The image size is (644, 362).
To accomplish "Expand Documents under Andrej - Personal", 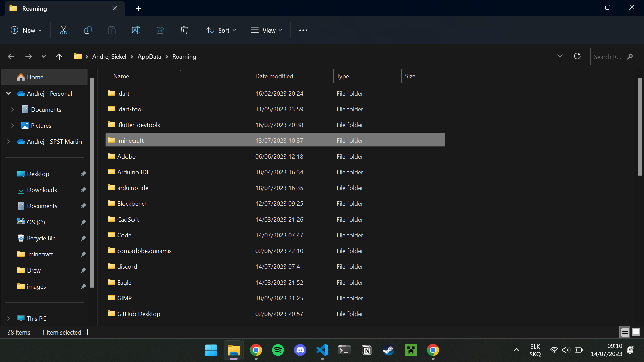I will [13, 109].
